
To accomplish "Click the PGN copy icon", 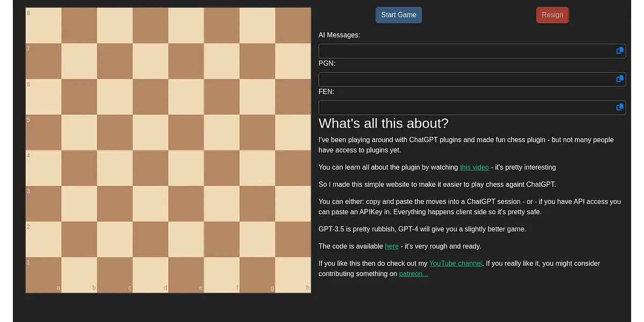I will [620, 79].
